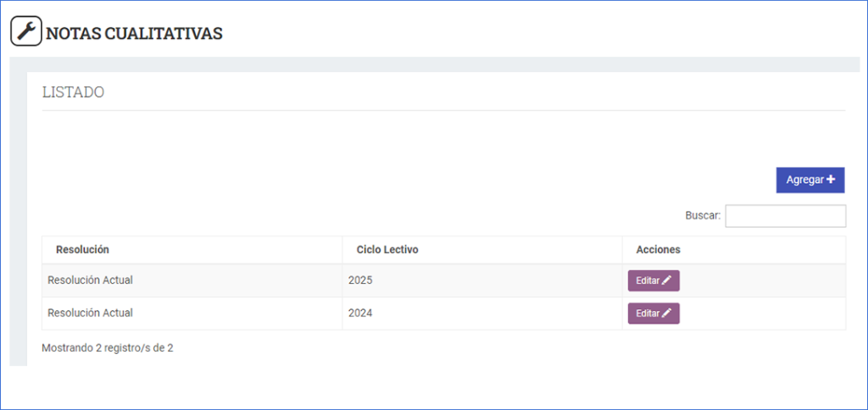Screen dimensions: 868x410
Task: Click pencil icon in the 2025 row
Action: [x=666, y=280]
